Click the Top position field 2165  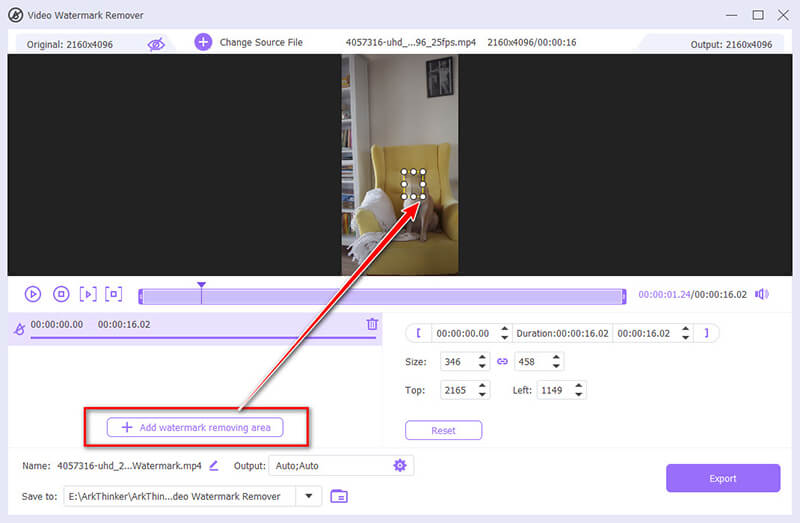tap(458, 390)
